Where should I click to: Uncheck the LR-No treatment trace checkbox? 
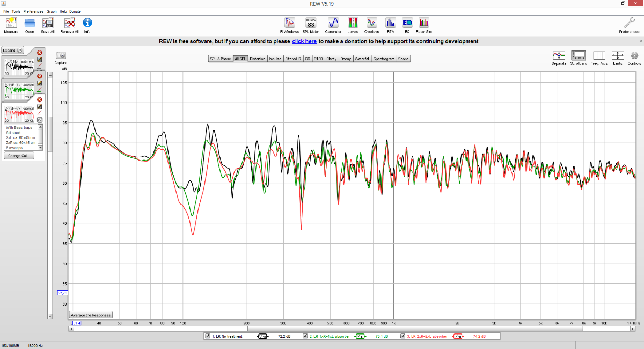click(208, 336)
